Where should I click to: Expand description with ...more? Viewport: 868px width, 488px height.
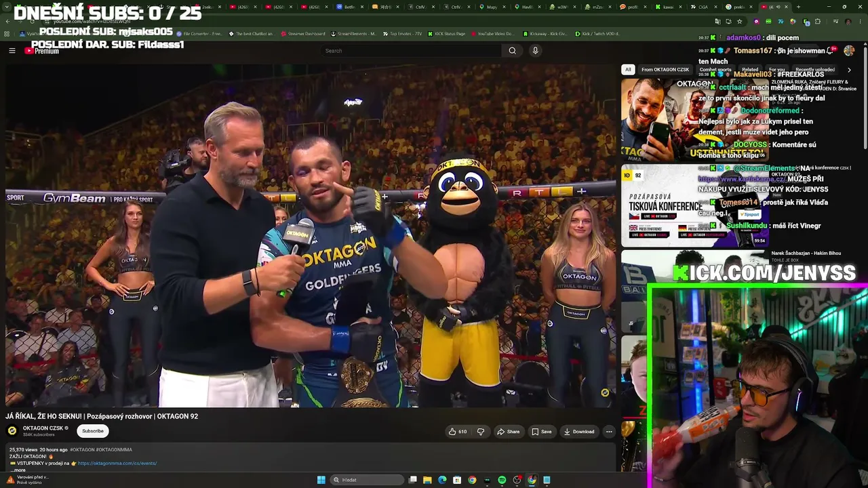tap(18, 470)
